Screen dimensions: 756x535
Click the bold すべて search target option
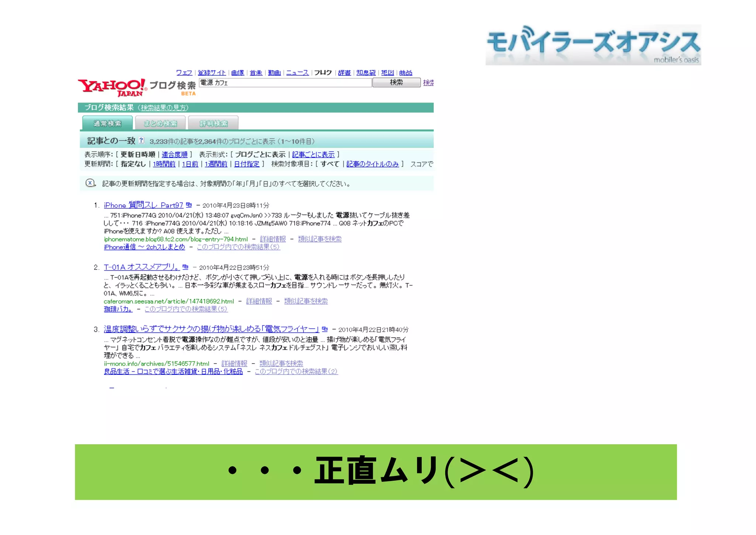click(330, 164)
